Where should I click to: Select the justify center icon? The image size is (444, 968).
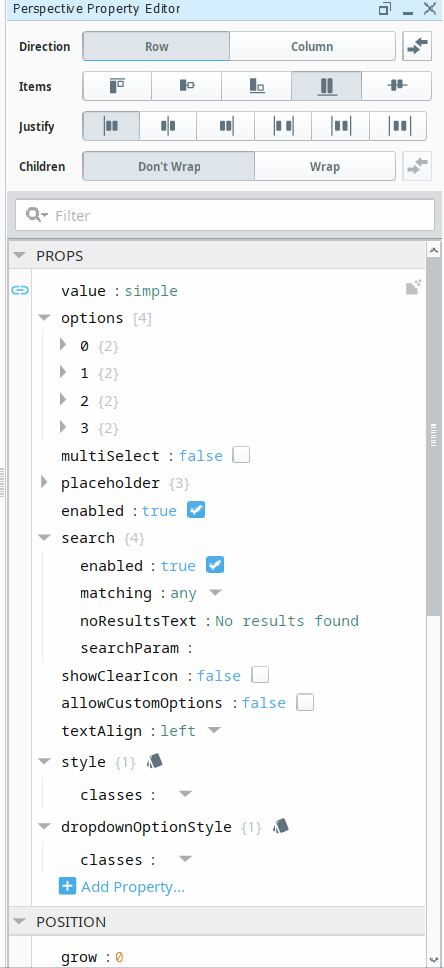(x=168, y=127)
